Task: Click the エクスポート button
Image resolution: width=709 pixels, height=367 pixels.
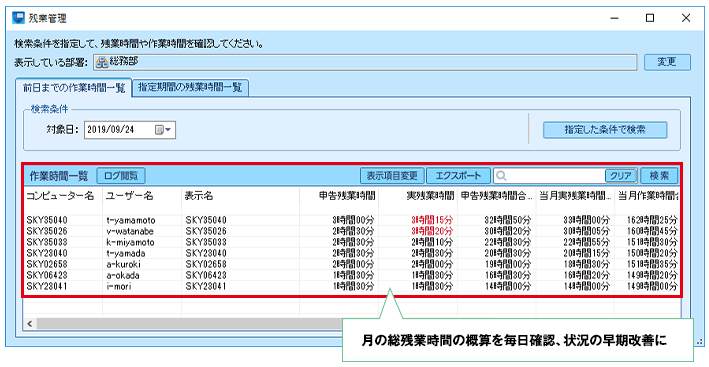Action: click(x=458, y=176)
